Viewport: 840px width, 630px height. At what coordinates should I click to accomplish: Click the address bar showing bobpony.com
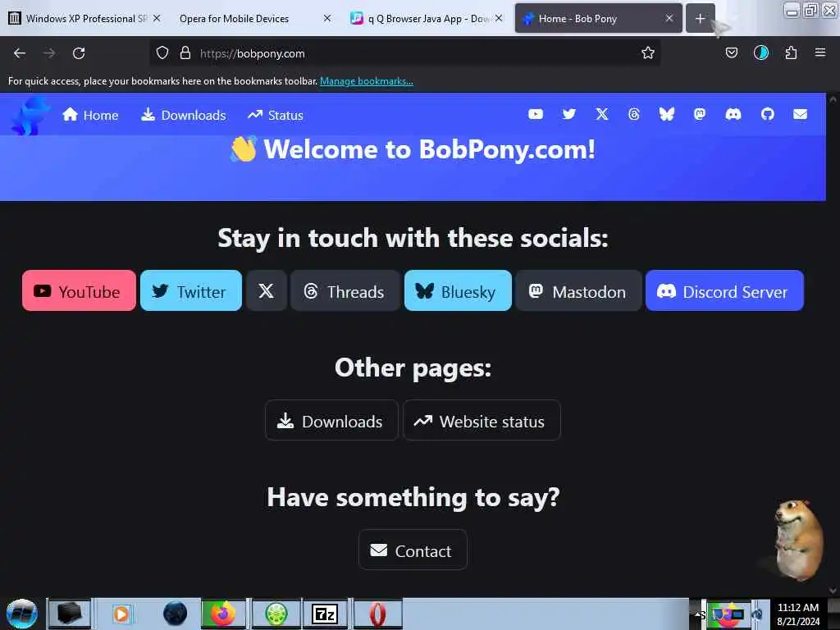coord(404,53)
